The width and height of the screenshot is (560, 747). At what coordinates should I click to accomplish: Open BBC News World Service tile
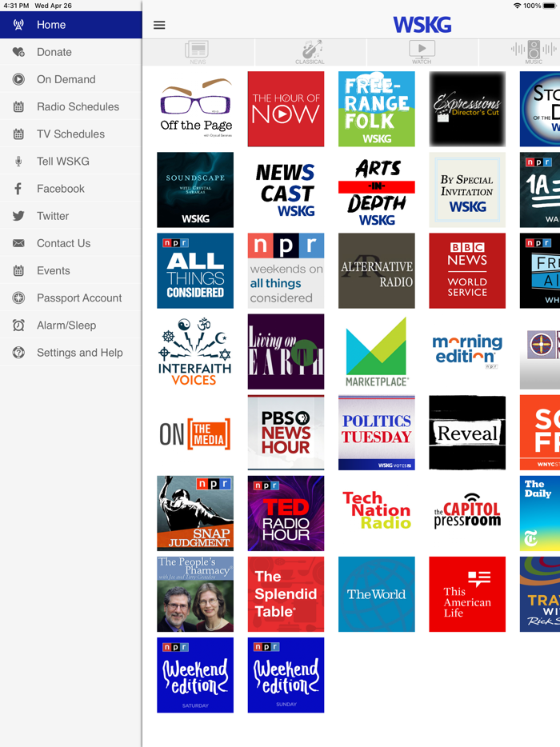[467, 270]
